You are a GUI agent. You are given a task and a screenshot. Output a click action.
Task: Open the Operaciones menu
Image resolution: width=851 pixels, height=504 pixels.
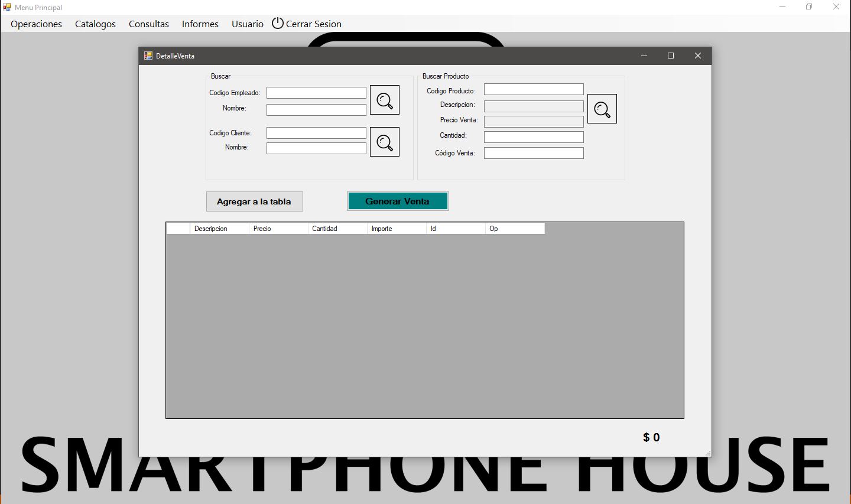(36, 24)
